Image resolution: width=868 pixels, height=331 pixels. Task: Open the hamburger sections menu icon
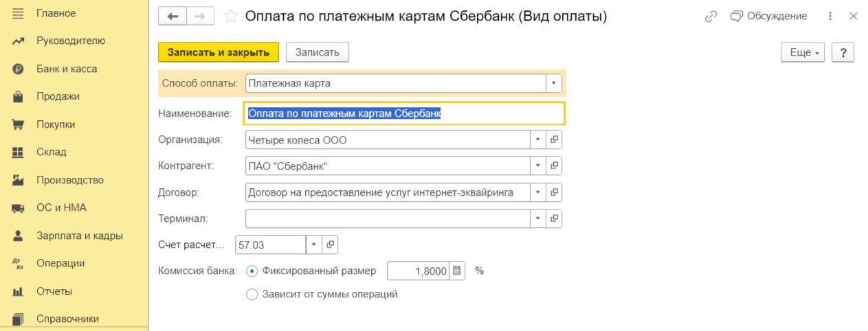(x=18, y=13)
